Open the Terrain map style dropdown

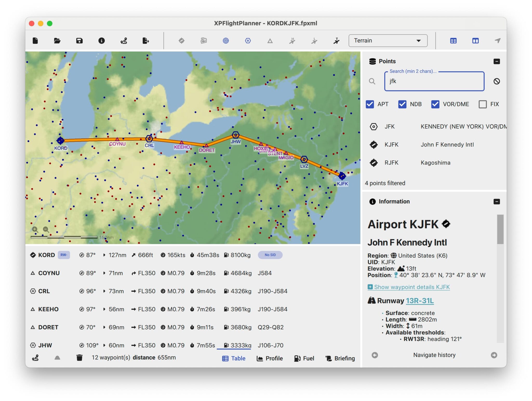[388, 41]
